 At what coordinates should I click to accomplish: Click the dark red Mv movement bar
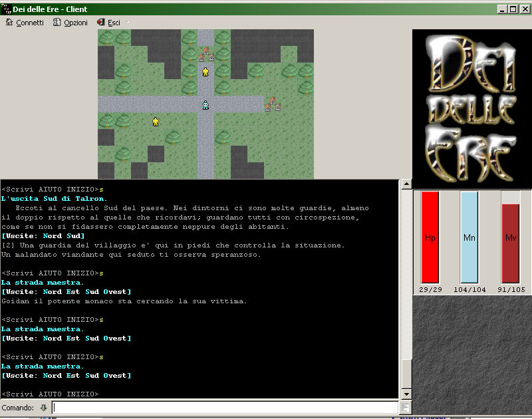point(510,243)
